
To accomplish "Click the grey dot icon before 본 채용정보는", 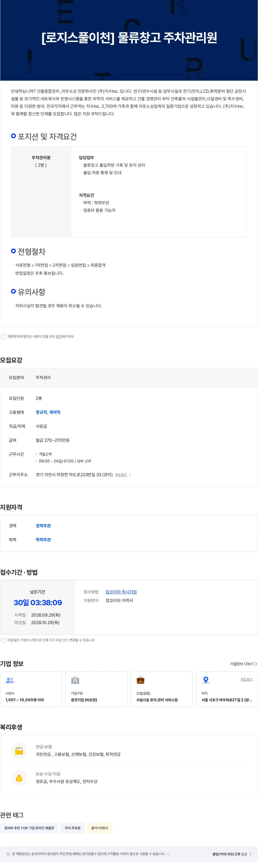I will point(8,854).
